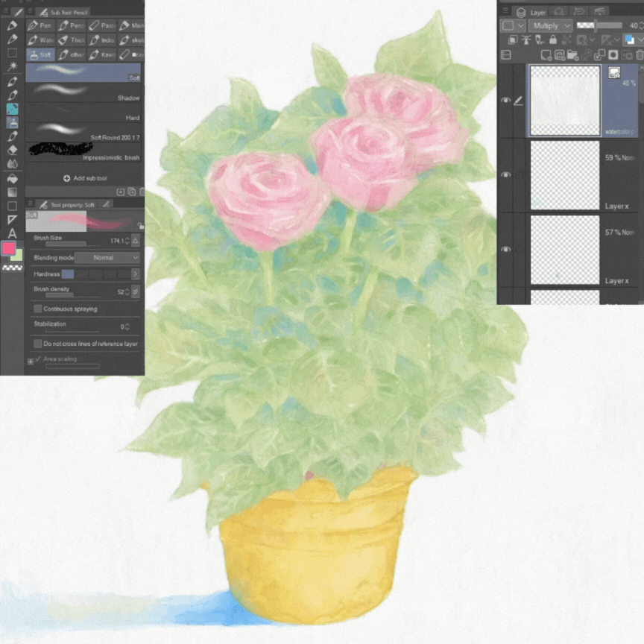Enable the Continuous spraying checkbox

[x=38, y=309]
